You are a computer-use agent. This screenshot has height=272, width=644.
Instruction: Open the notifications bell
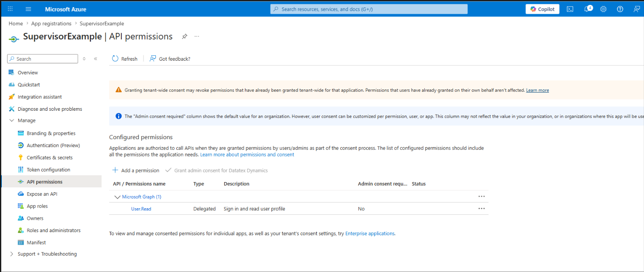click(587, 9)
